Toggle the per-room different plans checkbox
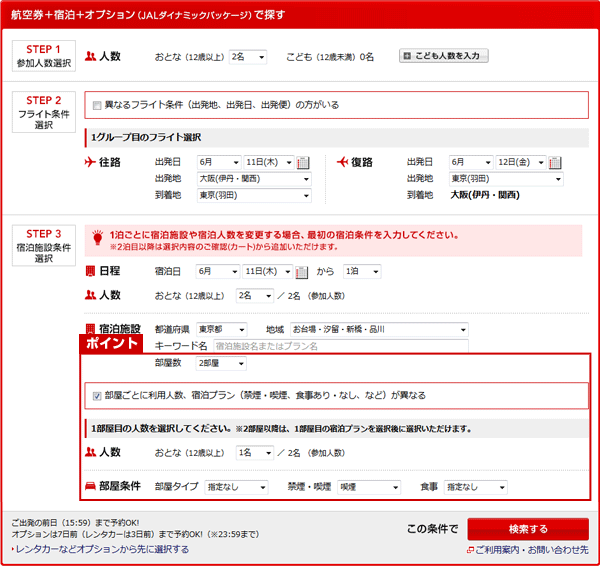Screen dimensions: 600x566 [97, 395]
